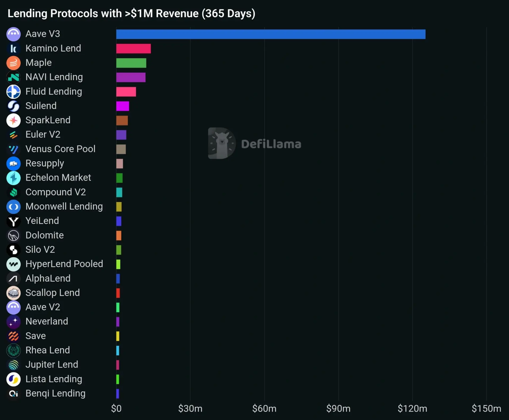509x420 pixels.
Task: Click the Fluid Lending logo icon
Action: pyautogui.click(x=14, y=92)
